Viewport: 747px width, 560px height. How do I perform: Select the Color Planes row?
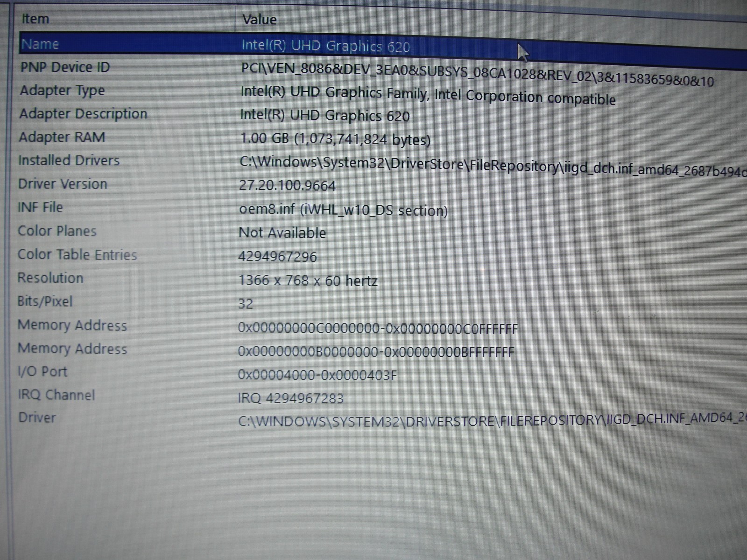(x=57, y=231)
